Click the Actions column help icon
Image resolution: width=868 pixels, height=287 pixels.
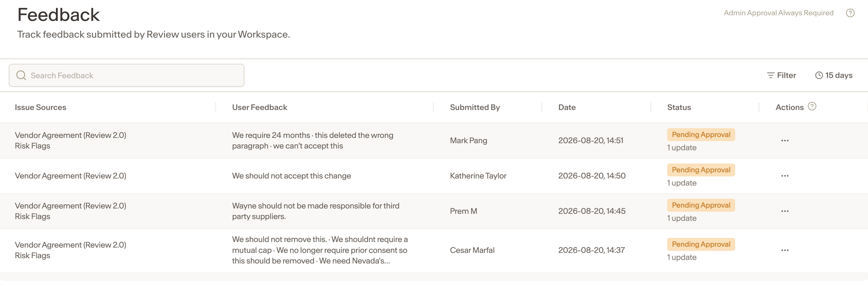(812, 106)
